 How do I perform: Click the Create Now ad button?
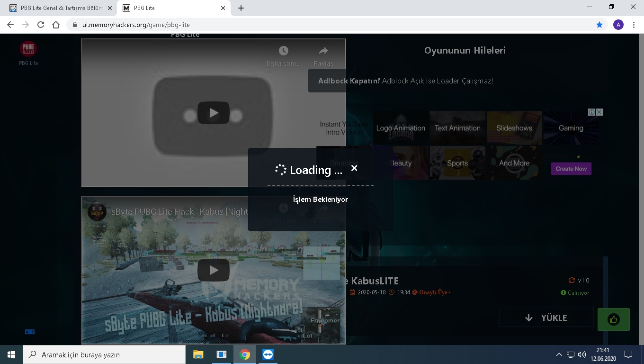571,169
